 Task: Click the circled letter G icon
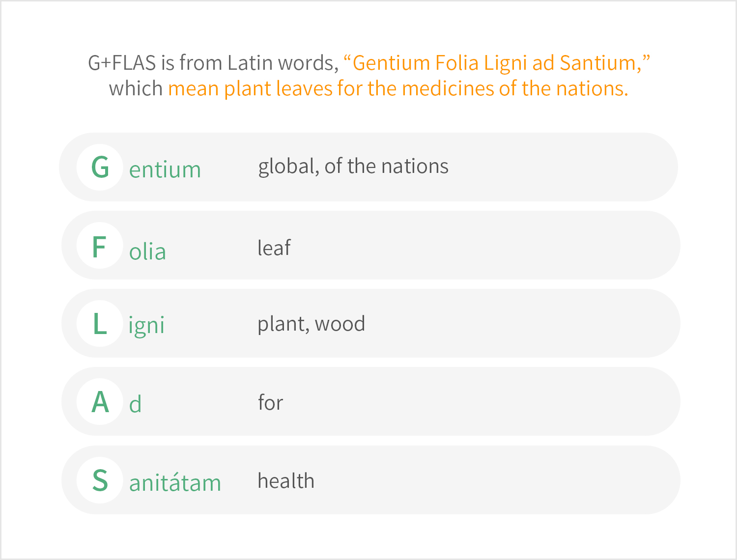tap(100, 168)
